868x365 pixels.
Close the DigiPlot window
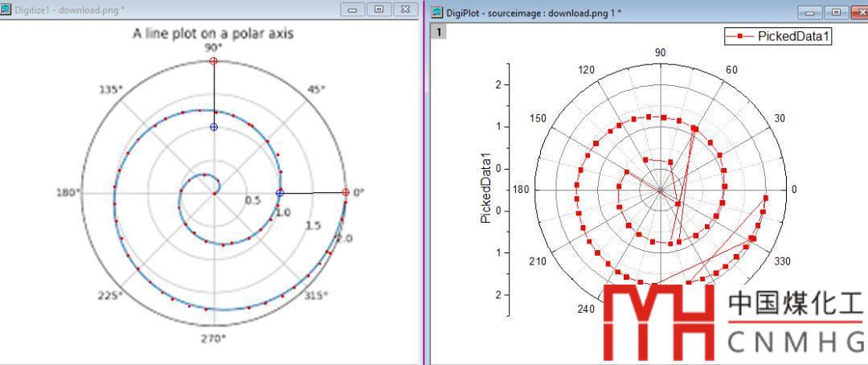point(859,12)
